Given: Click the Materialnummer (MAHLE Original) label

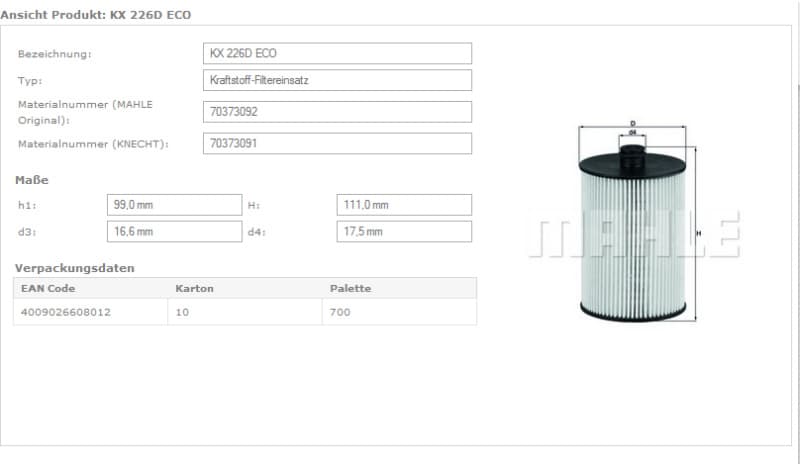Looking at the screenshot, I should pos(85,112).
